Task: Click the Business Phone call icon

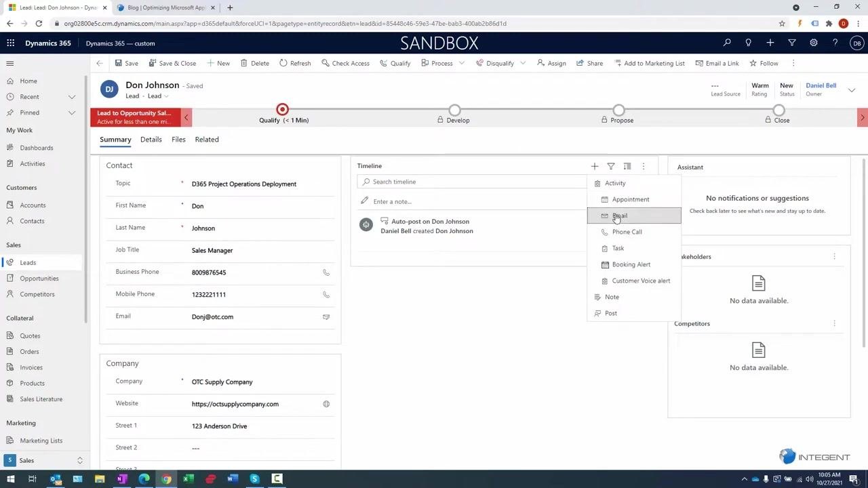Action: pos(326,272)
